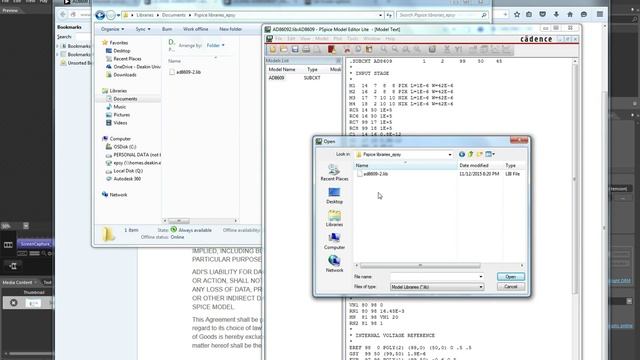
Task: Go back to last folder in Open dialog
Action: (x=462, y=154)
